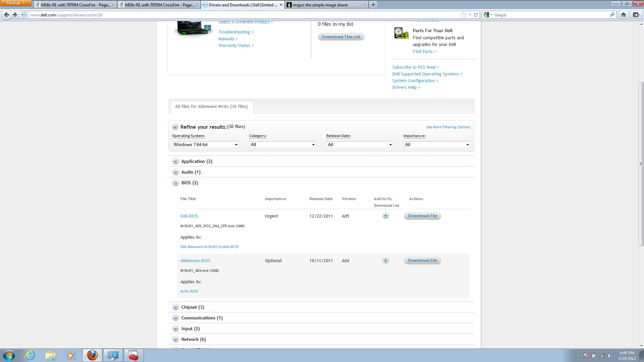Open the red toolbox taskbar application
The height and width of the screenshot is (362, 644).
(133, 355)
